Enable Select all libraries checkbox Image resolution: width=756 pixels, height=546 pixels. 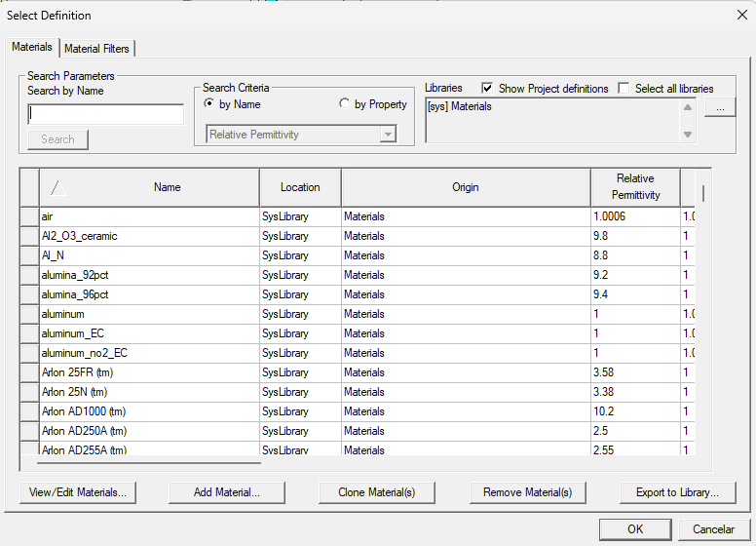click(624, 89)
